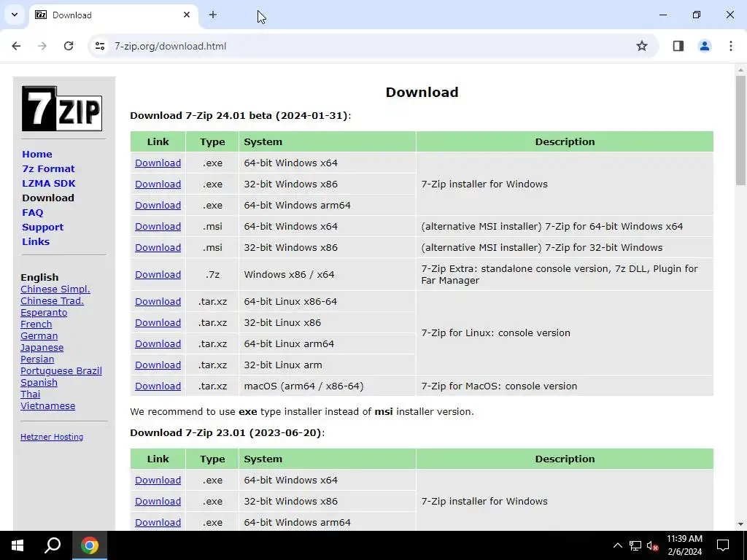Open the Chrome three-dot menu
Image resolution: width=747 pixels, height=560 pixels.
pos(731,46)
